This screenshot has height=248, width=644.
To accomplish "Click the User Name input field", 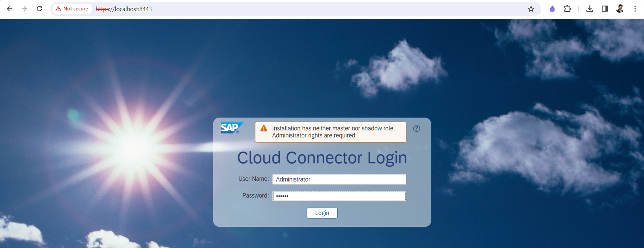I will [339, 179].
